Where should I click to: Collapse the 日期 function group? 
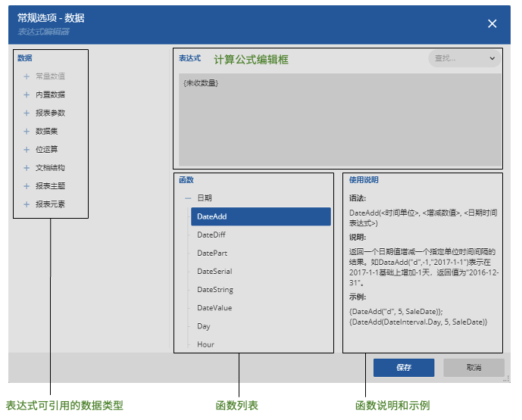(188, 198)
